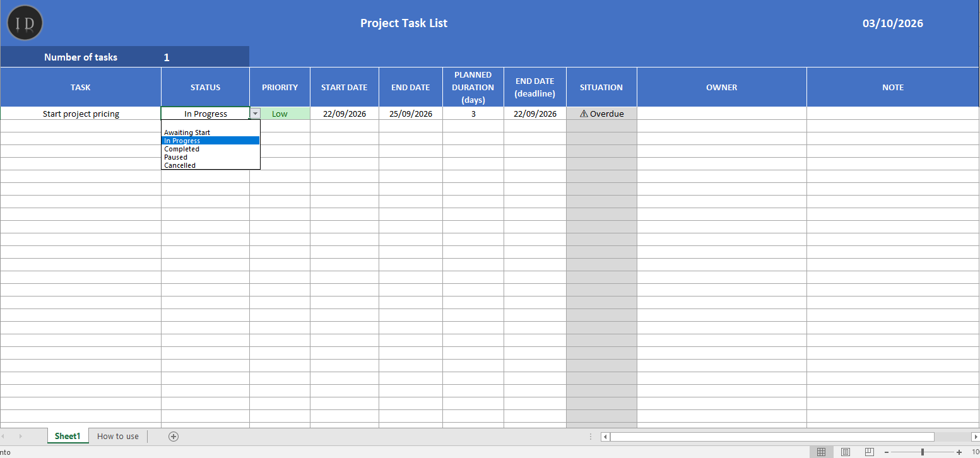Select the Low priority cell
Image resolution: width=980 pixels, height=458 pixels.
pos(280,114)
